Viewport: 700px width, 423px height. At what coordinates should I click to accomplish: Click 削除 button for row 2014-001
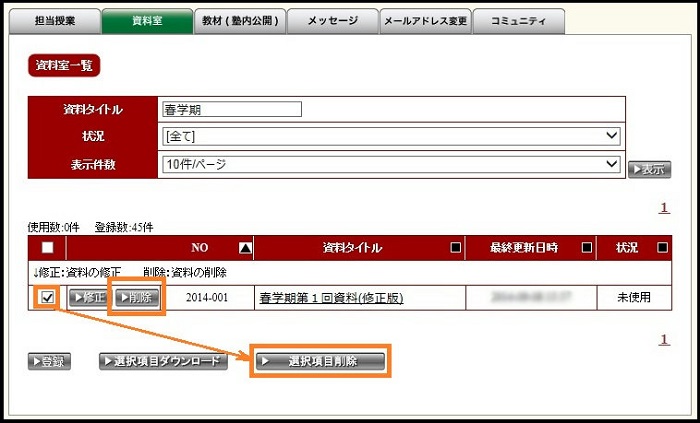pyautogui.click(x=135, y=297)
